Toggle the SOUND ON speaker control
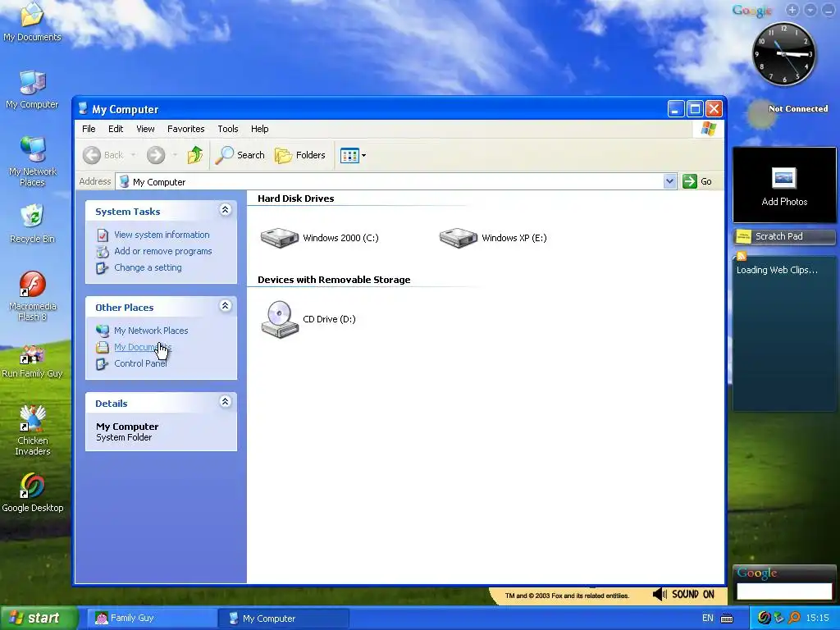 [684, 595]
